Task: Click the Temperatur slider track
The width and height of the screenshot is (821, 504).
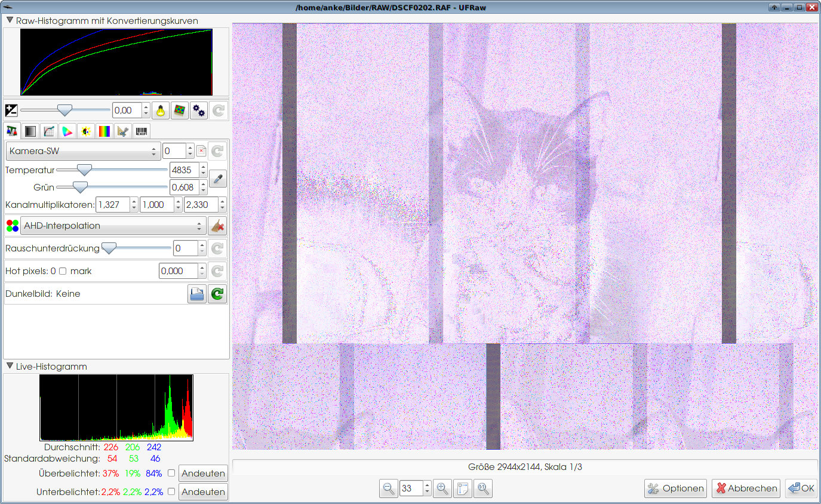Action: 112,170
